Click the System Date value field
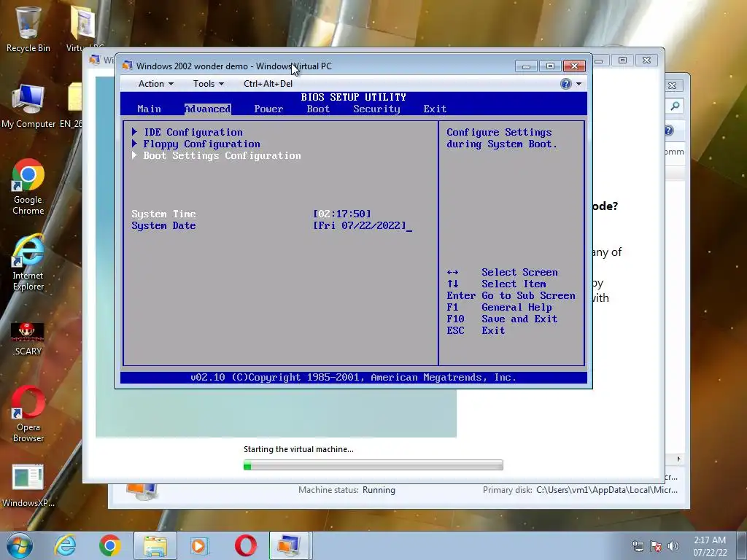 360,225
